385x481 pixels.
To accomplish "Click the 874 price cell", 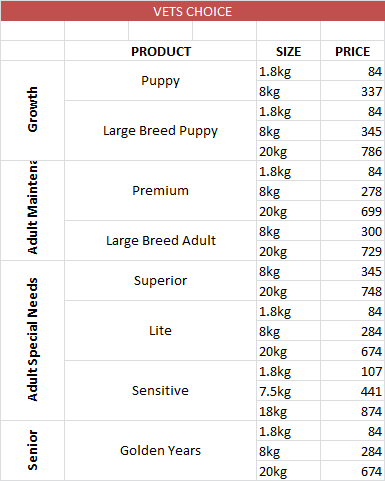I will tap(352, 411).
